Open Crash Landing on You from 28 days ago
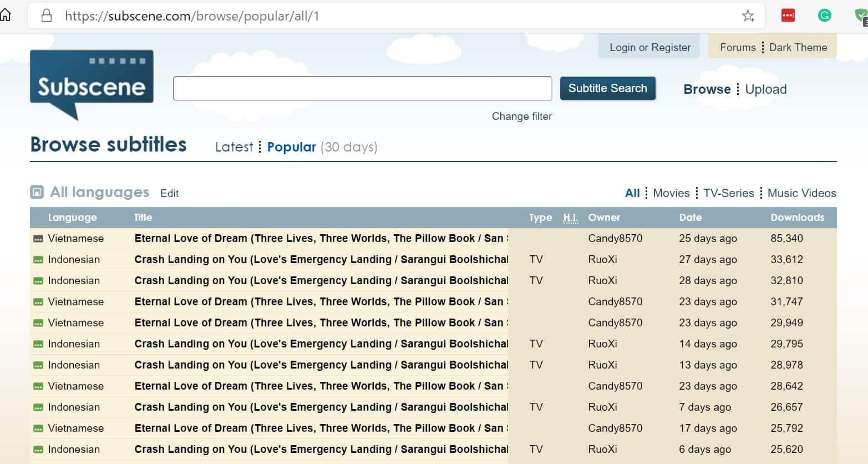Screen dimensions: 868x464 (321, 280)
